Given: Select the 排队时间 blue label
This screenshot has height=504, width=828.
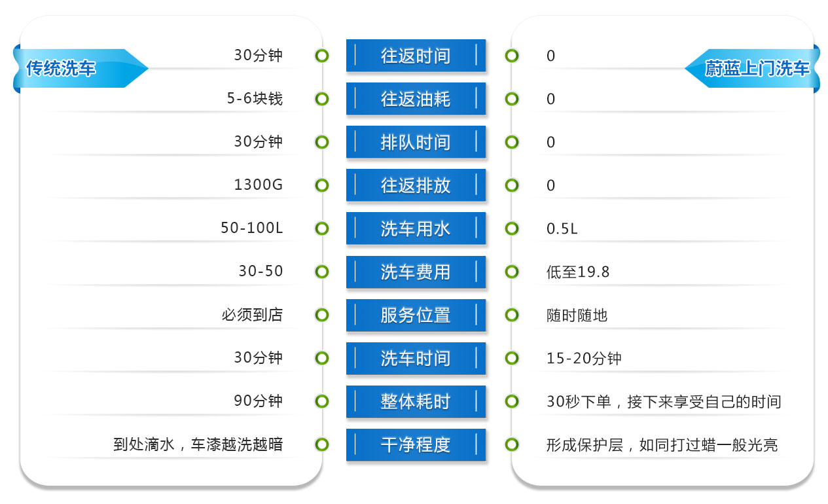Looking at the screenshot, I should (x=416, y=142).
